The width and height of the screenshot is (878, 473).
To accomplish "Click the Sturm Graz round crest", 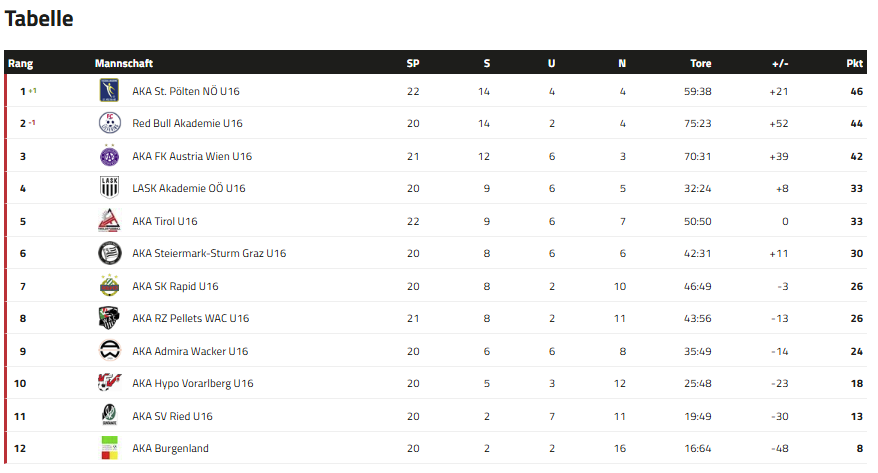I will (109, 253).
